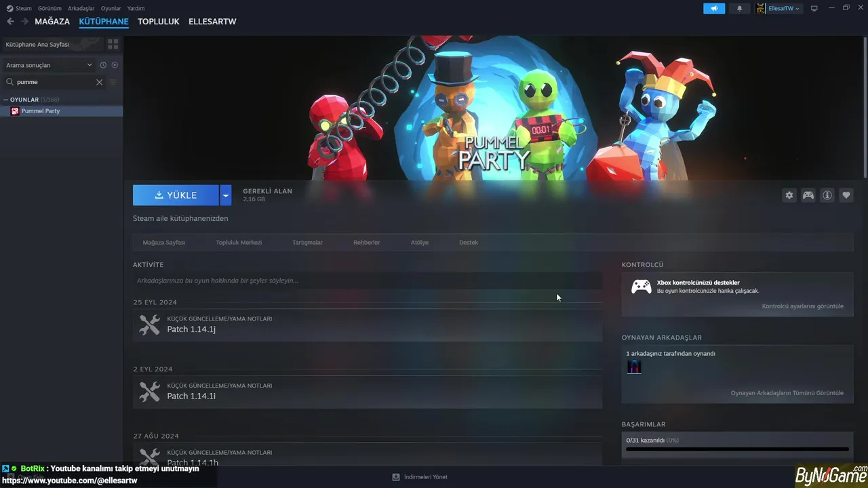Open the Oyunlar menu

tap(111, 8)
